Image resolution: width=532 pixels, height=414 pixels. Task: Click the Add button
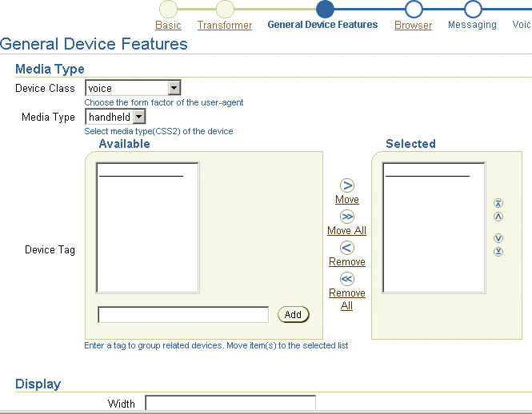coord(294,315)
